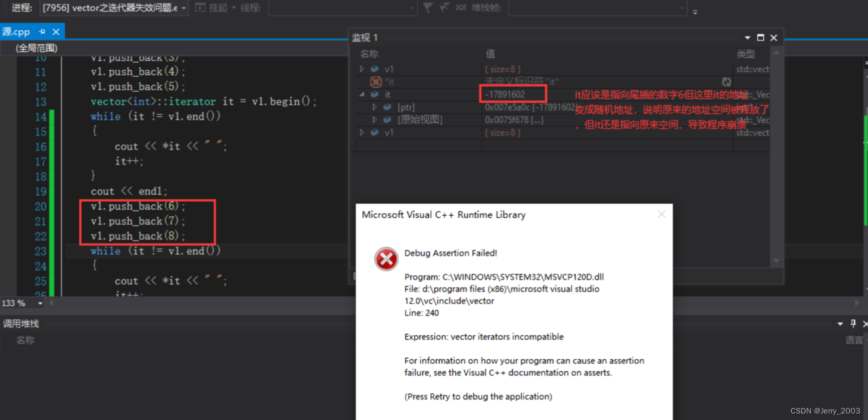Click the Watch panel scroll-down arrow

point(776,261)
